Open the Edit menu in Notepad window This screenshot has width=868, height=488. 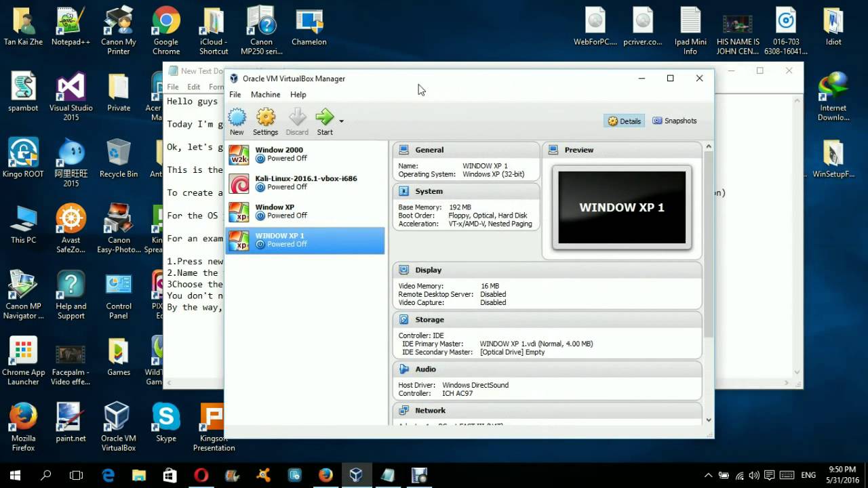tap(194, 87)
